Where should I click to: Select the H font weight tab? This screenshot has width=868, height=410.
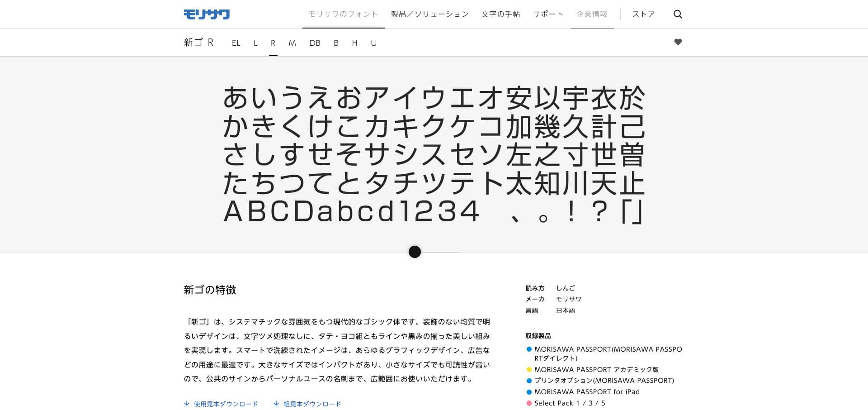pos(354,43)
